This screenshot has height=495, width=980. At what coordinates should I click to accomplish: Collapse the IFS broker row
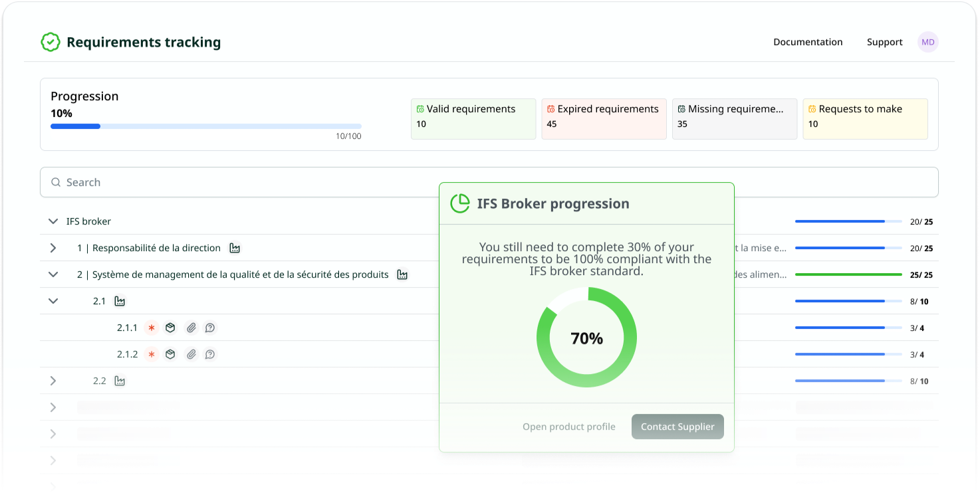[53, 221]
